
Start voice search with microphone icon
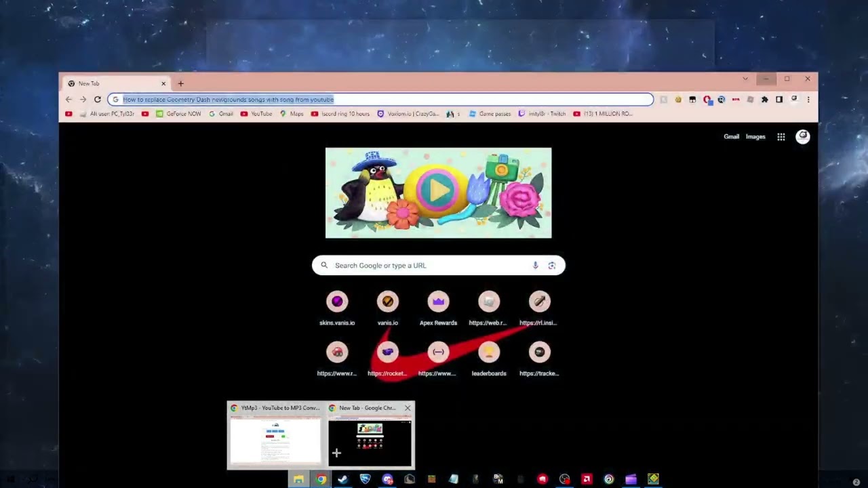535,266
